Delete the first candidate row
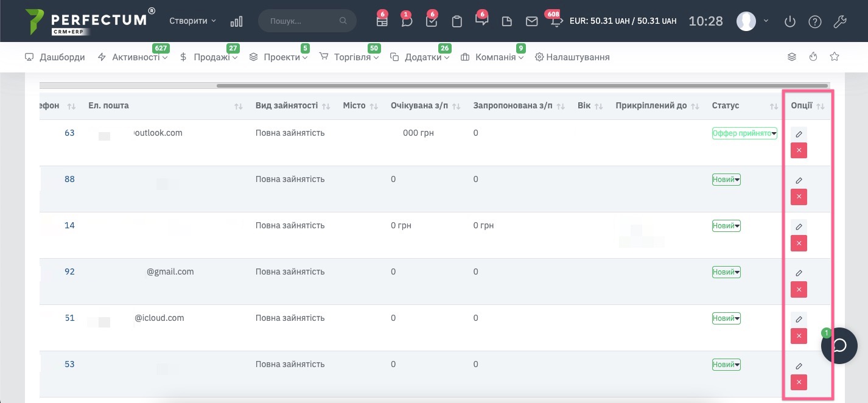 coord(799,150)
